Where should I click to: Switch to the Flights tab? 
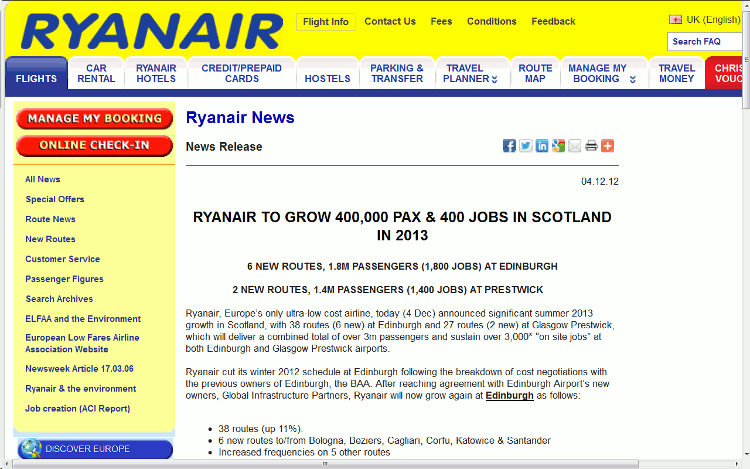[36, 76]
